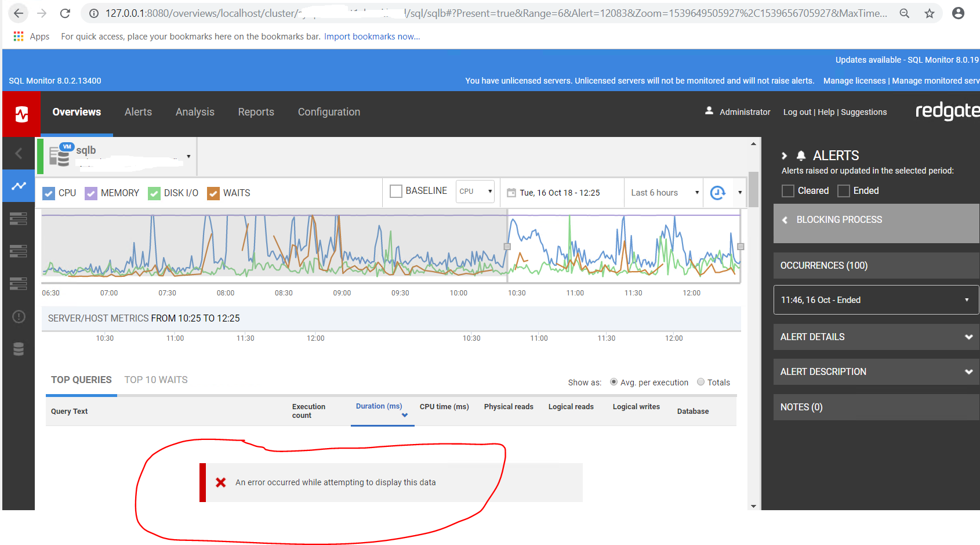Open the dropdown arrow next to rewind clock
Image resolution: width=980 pixels, height=545 pixels.
[740, 193]
